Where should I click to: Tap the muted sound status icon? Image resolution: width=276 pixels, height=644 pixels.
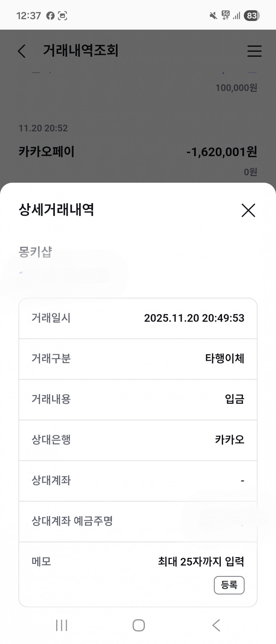pos(213,16)
